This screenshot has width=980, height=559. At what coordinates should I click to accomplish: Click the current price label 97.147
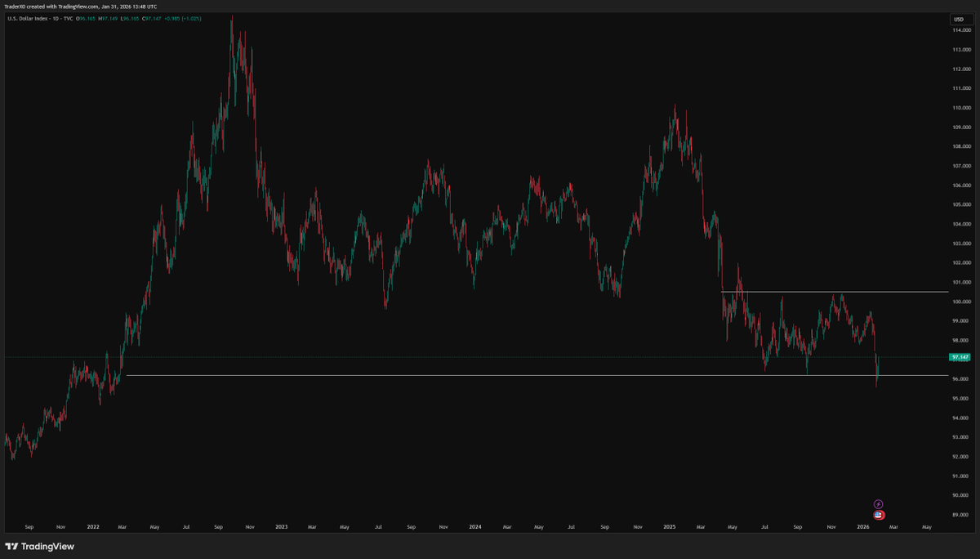tap(960, 357)
